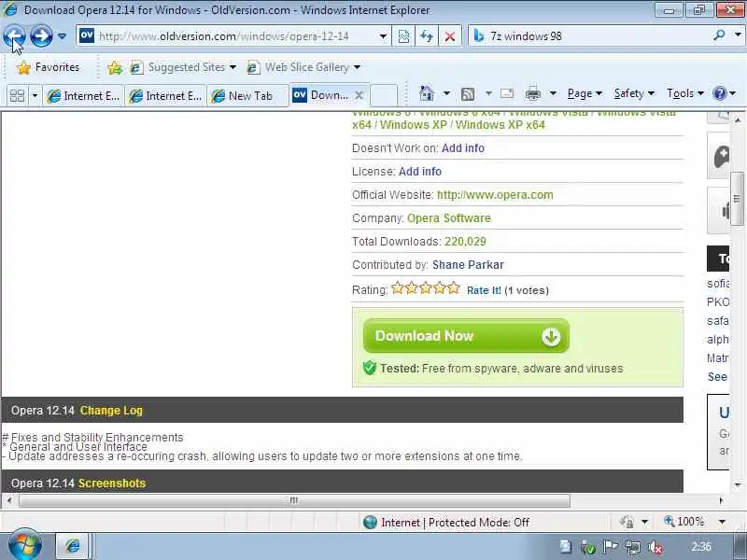Show Quick Tabs thumbnail view icon
Screen dimensions: 747x560
click(x=17, y=96)
